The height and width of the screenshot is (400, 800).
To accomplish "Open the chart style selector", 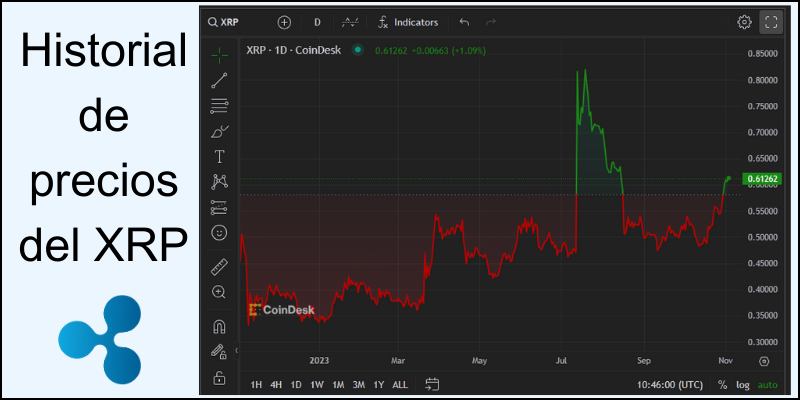I will [x=350, y=22].
